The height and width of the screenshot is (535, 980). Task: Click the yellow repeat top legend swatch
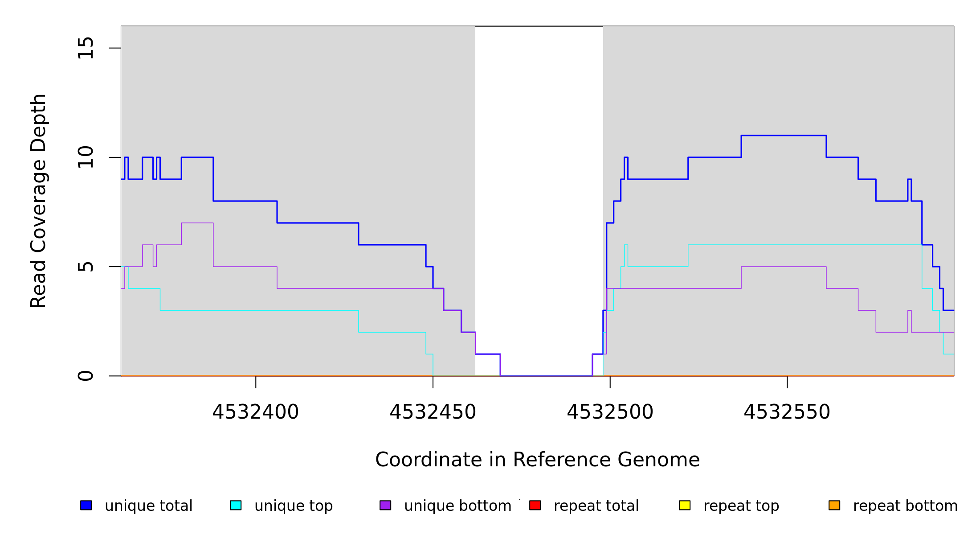coord(685,505)
